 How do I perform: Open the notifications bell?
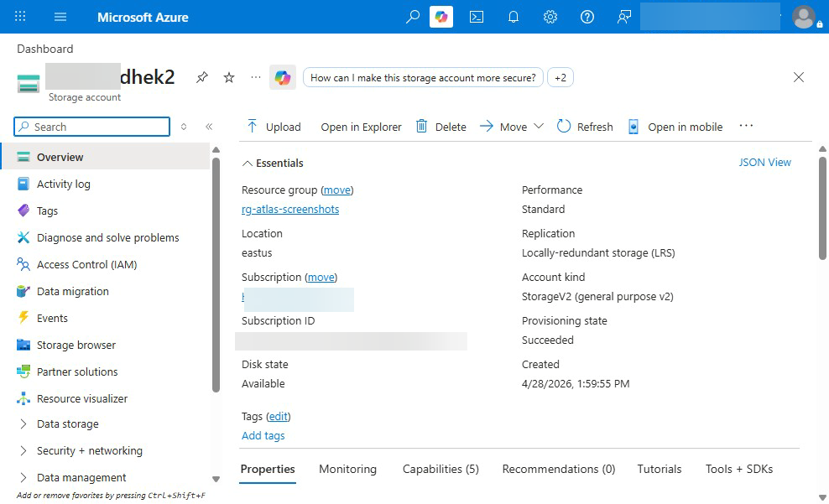tap(514, 17)
